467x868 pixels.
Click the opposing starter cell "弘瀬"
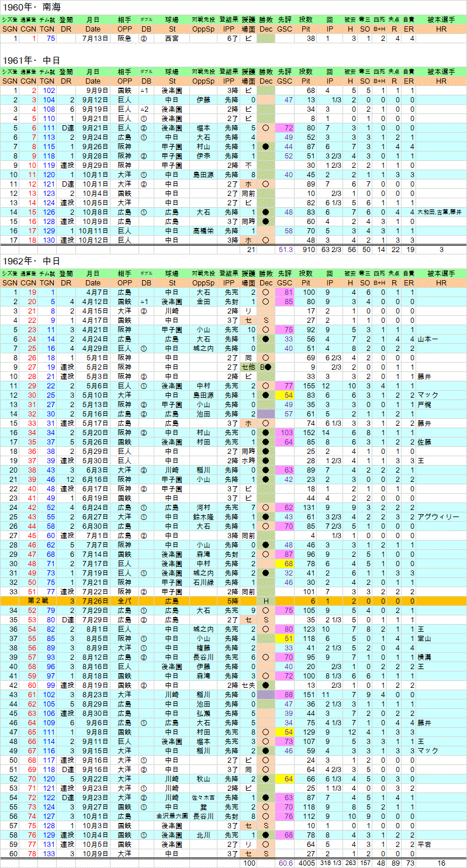203,714
